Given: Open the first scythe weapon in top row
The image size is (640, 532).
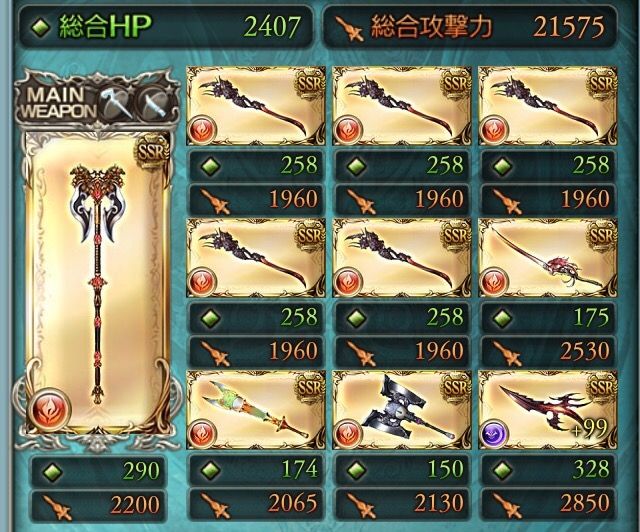Looking at the screenshot, I should coord(256,106).
